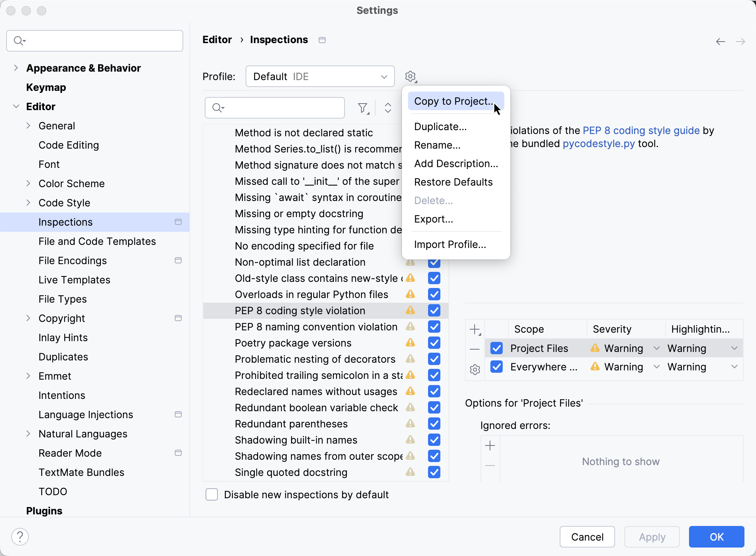
Task: Add an ignored error with the plus icon
Action: [490, 445]
